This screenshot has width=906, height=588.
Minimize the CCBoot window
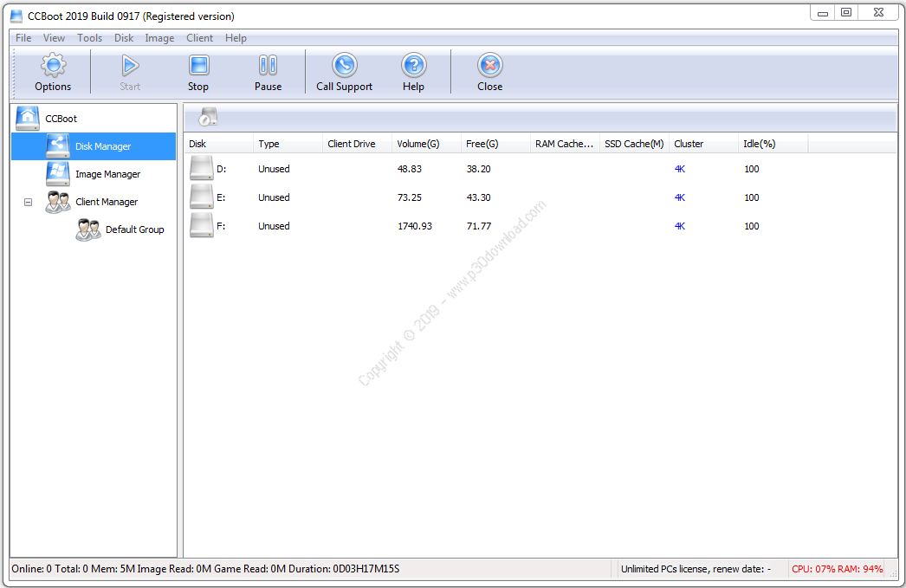tap(822, 13)
